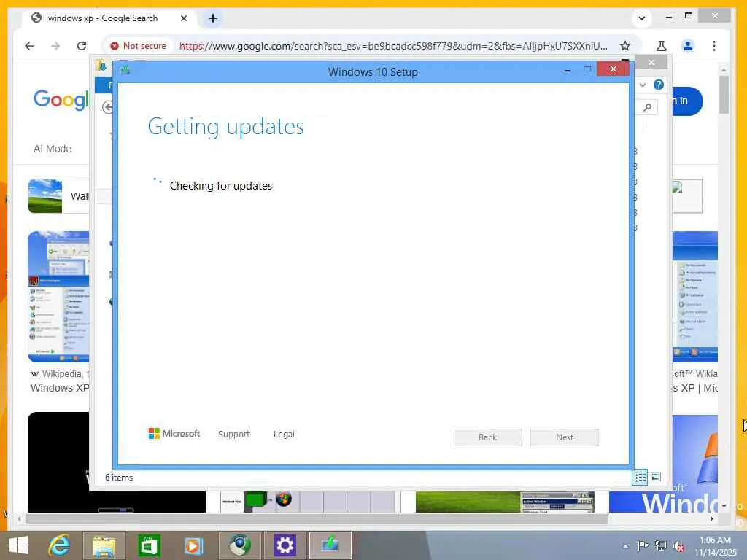Expand the File Explorer ribbon chevron
Screen dimensions: 747x560
642,85
